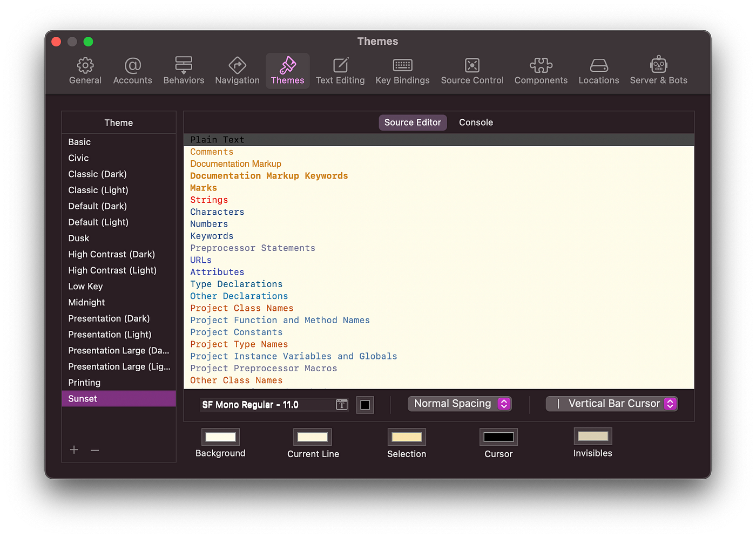Screen dimensions: 756x538
Task: Click the black text color well next to font field
Action: tap(365, 405)
